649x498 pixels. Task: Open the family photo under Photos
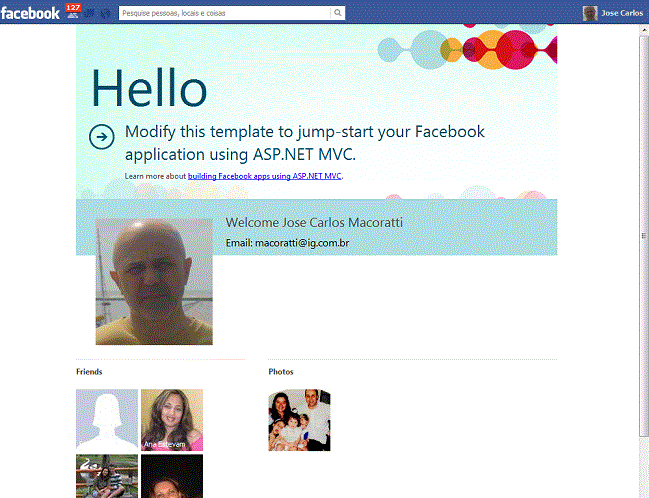click(x=299, y=420)
